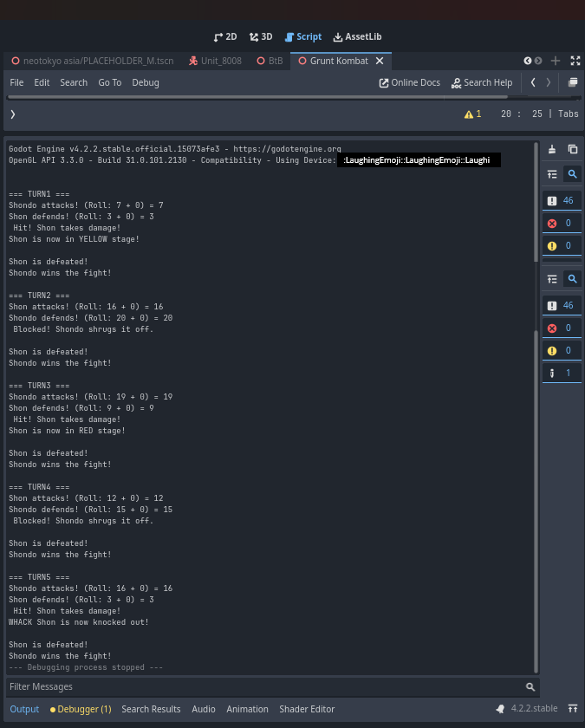Show script warnings via yellow triangle

click(x=472, y=114)
